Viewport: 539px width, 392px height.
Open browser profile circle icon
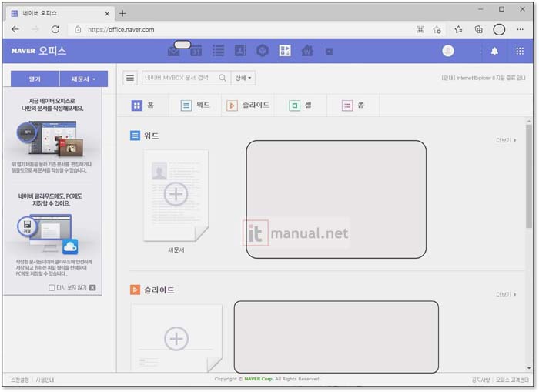pos(499,30)
